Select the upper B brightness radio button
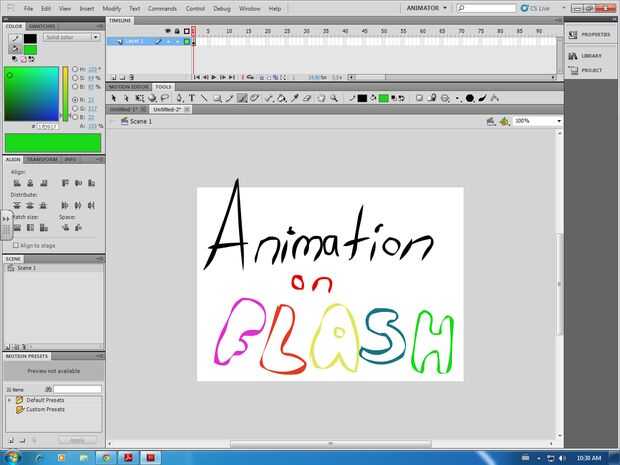 click(75, 87)
